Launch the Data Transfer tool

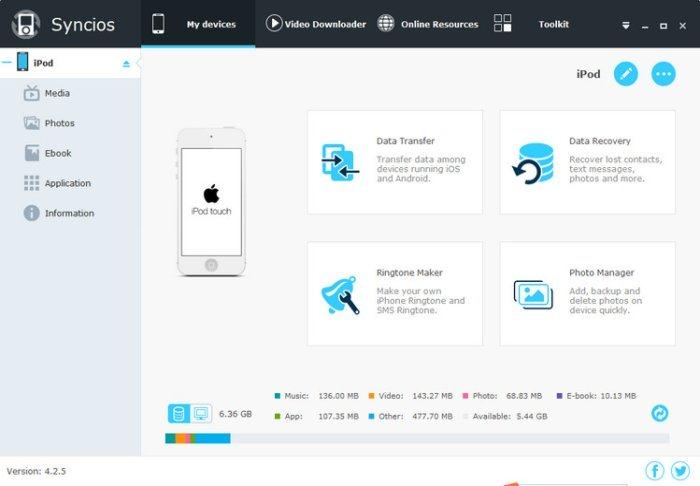[x=394, y=162]
